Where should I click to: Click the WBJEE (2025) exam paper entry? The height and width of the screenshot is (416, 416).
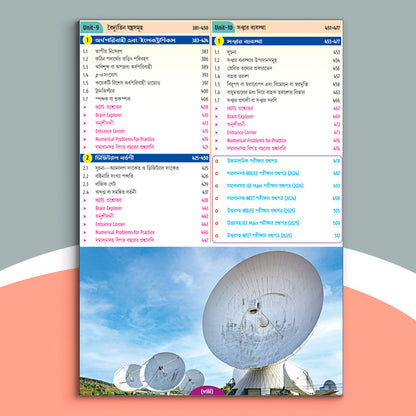point(261,210)
